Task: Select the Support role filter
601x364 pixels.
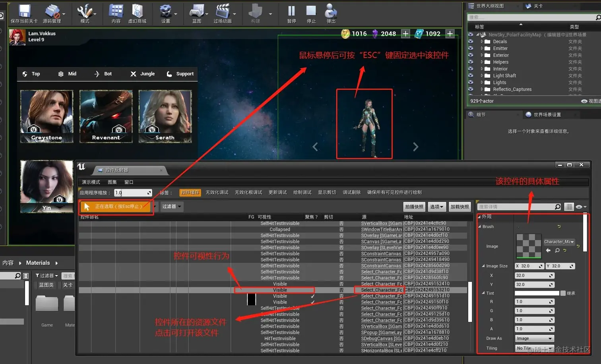Action: point(180,74)
